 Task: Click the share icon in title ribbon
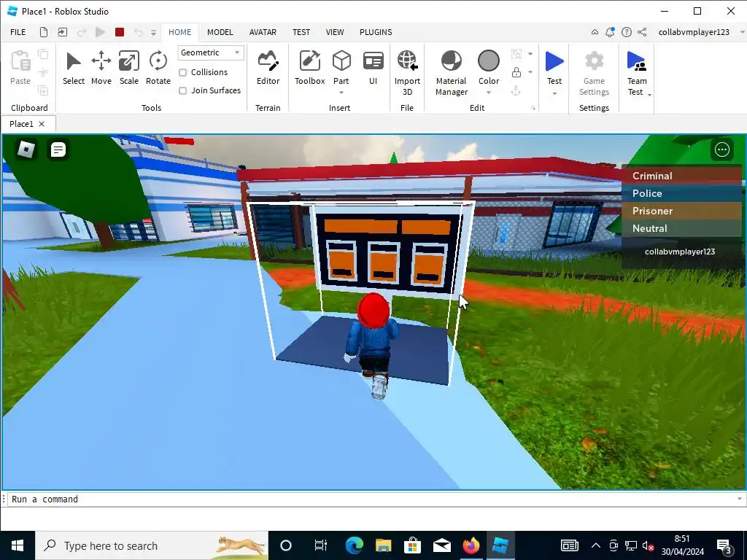point(642,32)
